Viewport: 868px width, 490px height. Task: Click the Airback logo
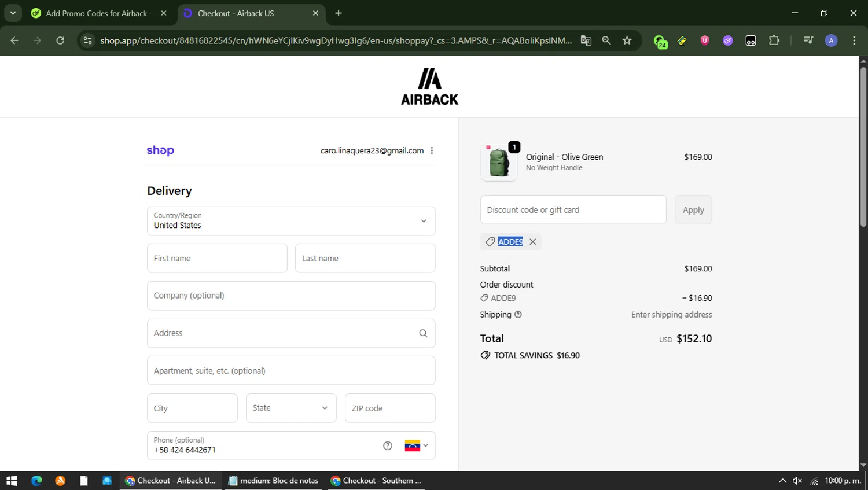(429, 87)
